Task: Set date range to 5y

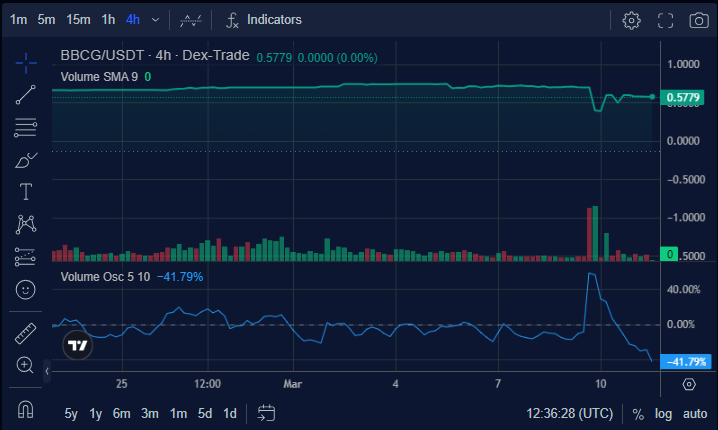Action: 71,414
